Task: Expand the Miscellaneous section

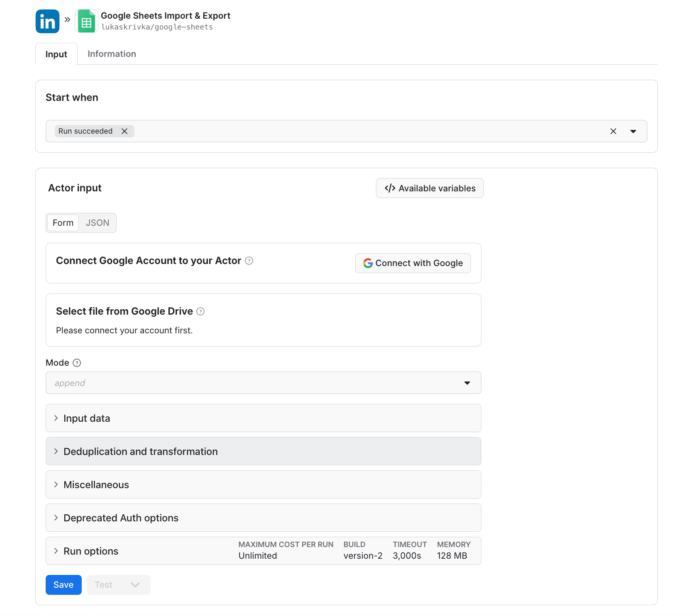Action: [x=264, y=484]
